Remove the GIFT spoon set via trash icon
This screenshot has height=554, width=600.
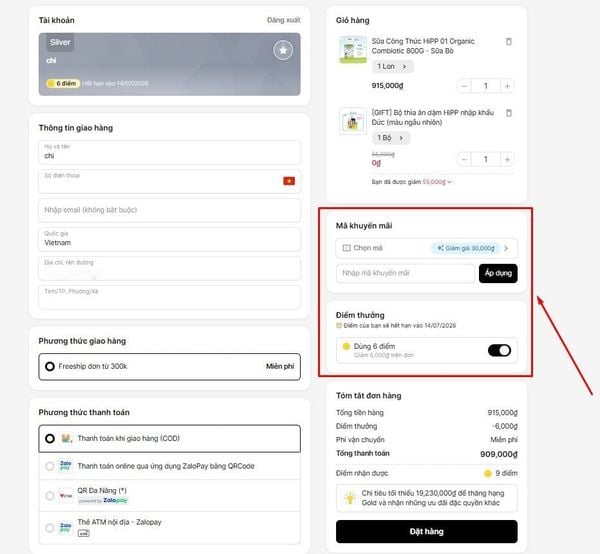coord(509,113)
